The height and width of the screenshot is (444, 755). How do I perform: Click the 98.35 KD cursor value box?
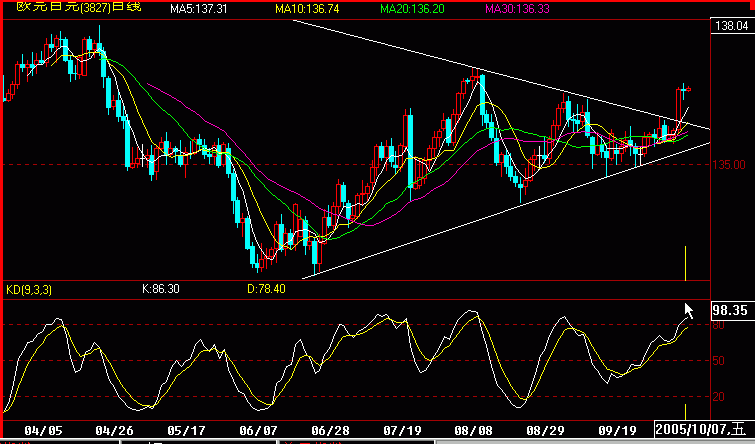pyautogui.click(x=731, y=311)
